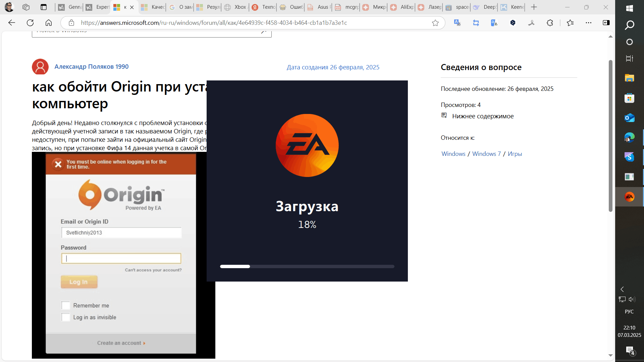Switch to the space tab
The width and height of the screenshot is (644, 362).
pyautogui.click(x=457, y=7)
